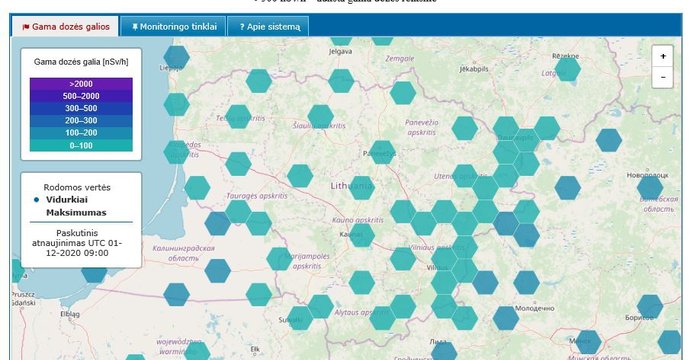Screen dimensions: 700x360
Task: Click the flag icon on Gama dozės tab
Action: pos(26,27)
